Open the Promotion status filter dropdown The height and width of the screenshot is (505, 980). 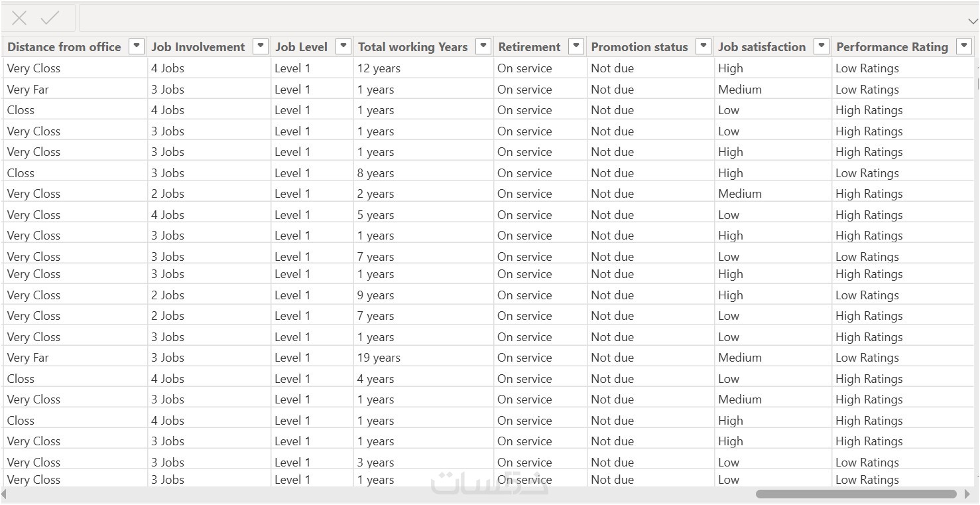coord(704,46)
